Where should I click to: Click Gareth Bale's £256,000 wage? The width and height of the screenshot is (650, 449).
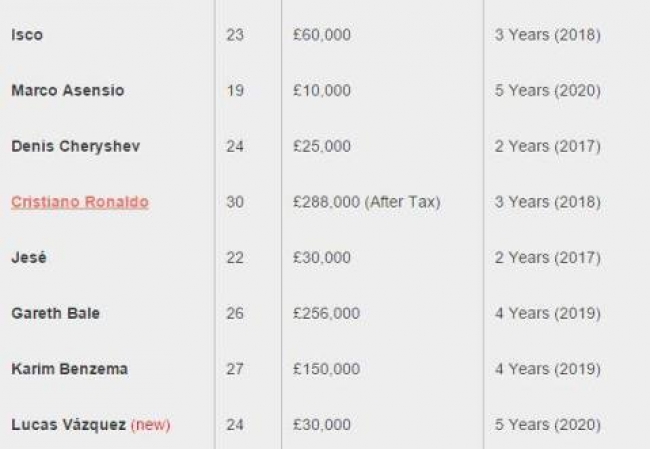click(326, 313)
